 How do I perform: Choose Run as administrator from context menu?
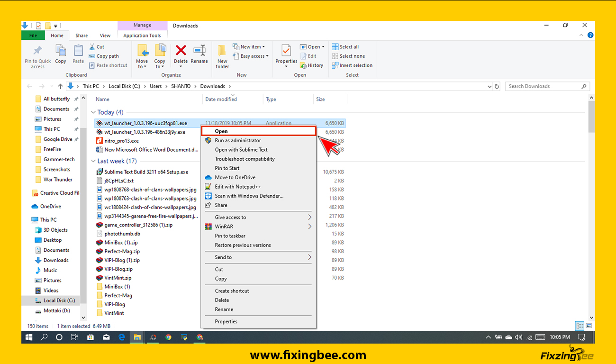[237, 140]
